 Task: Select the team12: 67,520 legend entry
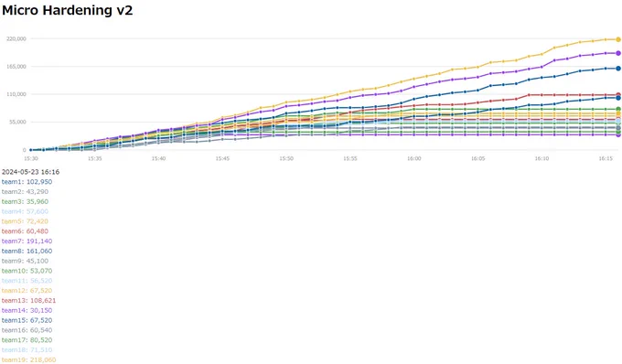point(27,290)
